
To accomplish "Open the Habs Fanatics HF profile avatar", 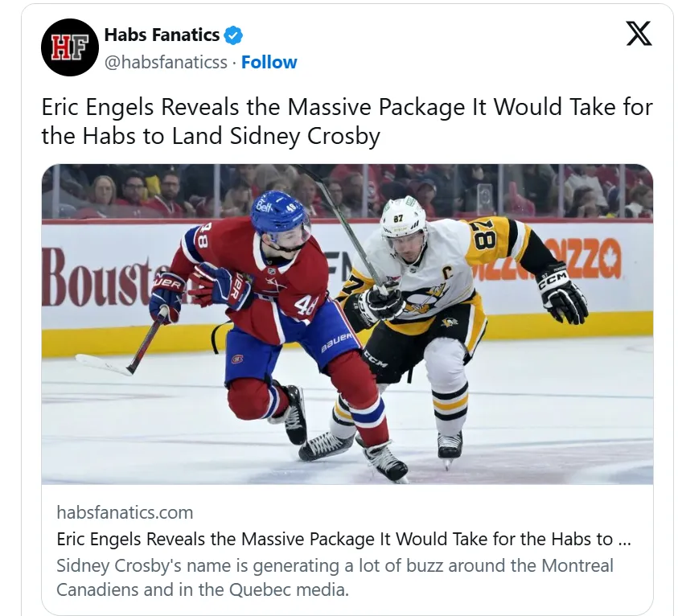I will click(x=70, y=47).
